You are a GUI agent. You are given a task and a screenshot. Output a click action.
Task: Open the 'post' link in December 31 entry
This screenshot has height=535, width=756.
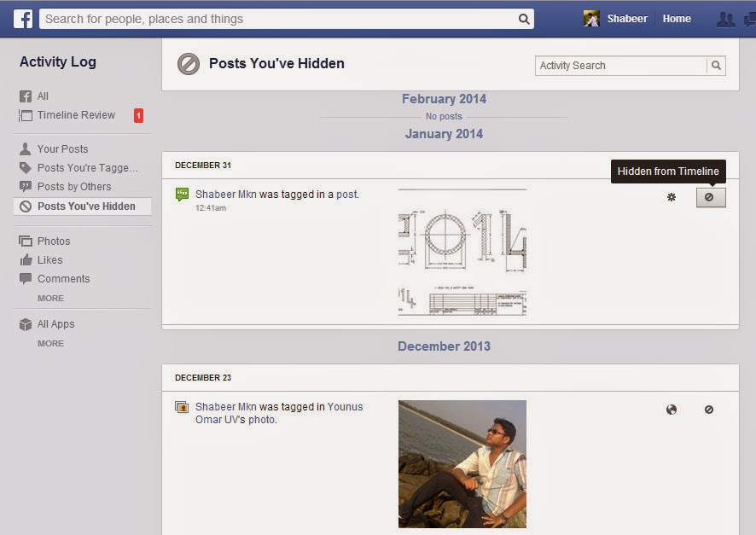pyautogui.click(x=347, y=195)
